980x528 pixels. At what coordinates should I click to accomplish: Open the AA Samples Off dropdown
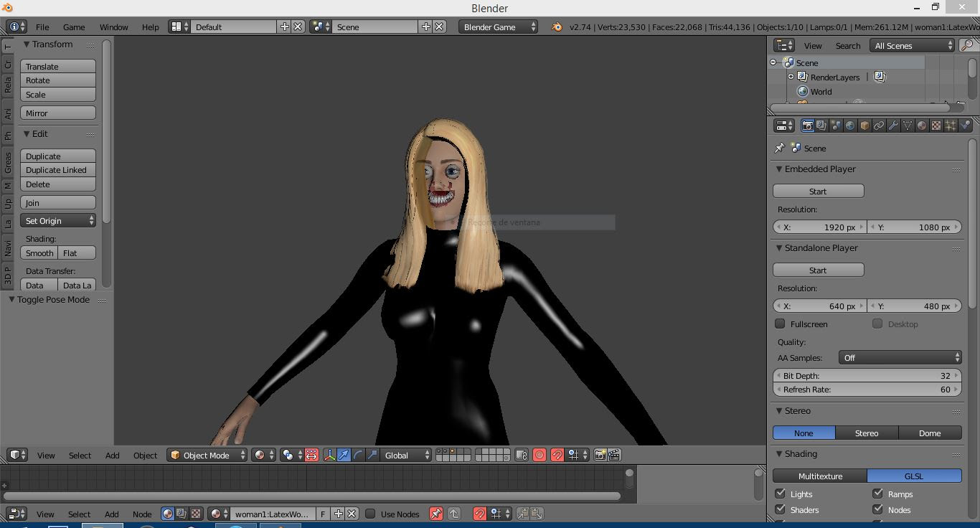click(900, 357)
